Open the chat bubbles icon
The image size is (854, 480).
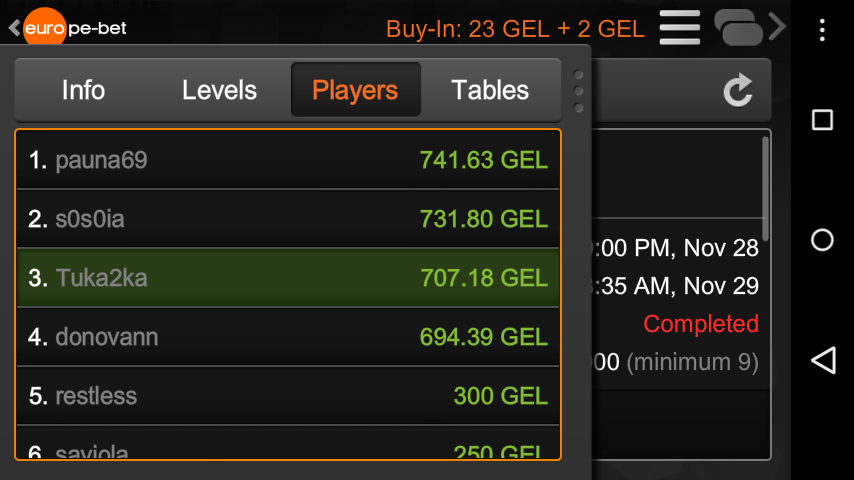[x=738, y=27]
